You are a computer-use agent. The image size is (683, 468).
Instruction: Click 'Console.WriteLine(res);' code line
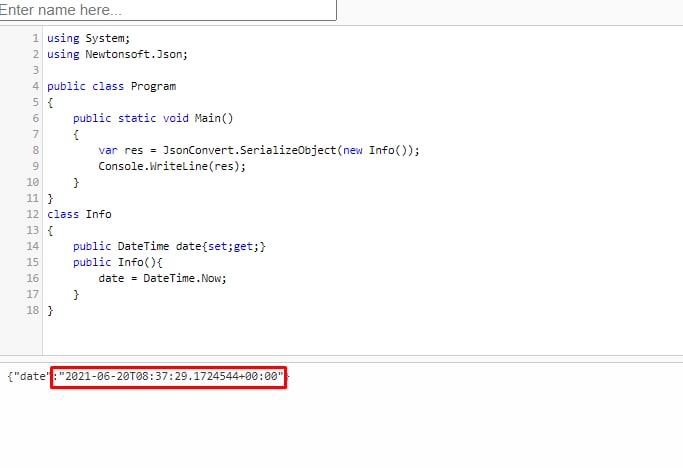point(172,166)
